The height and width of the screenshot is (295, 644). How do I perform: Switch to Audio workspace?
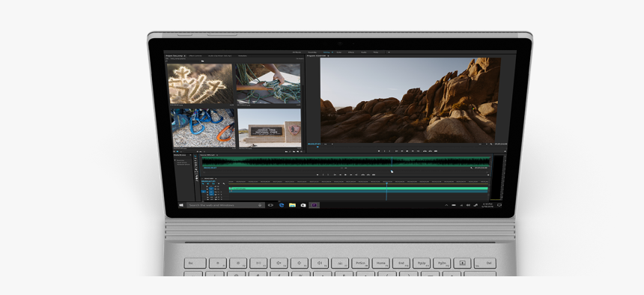[363, 52]
